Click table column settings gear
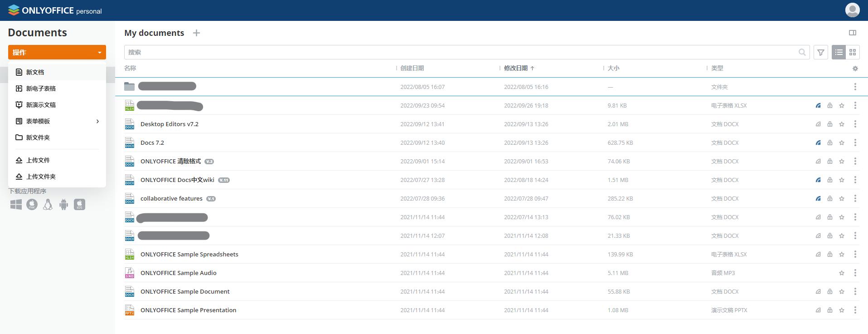 click(855, 69)
